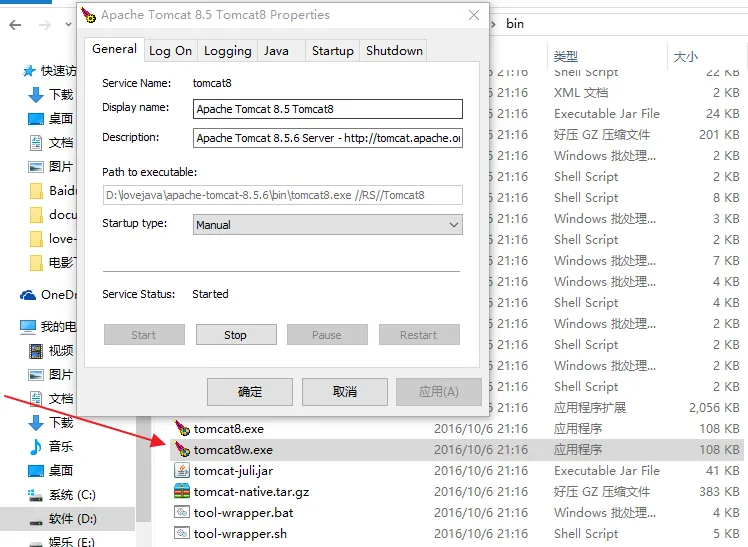Close the Tomcat8 Properties dialog
The height and width of the screenshot is (547, 748).
point(474,15)
